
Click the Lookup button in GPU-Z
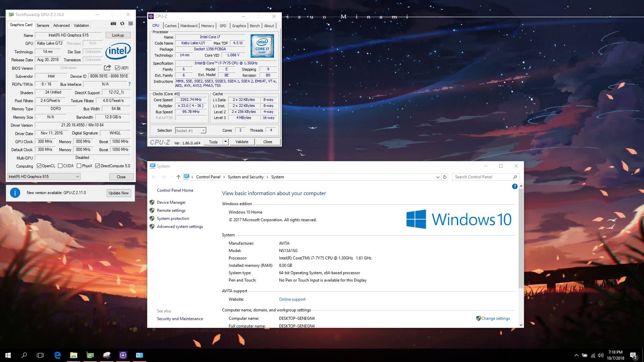click(x=118, y=35)
